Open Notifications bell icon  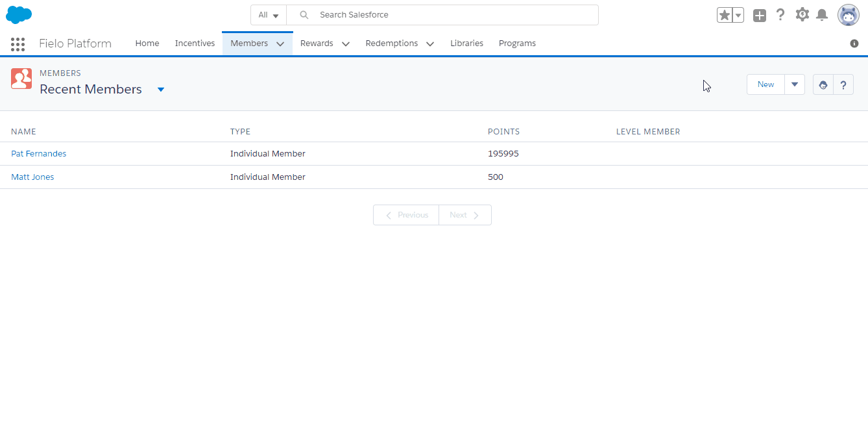[x=822, y=15]
